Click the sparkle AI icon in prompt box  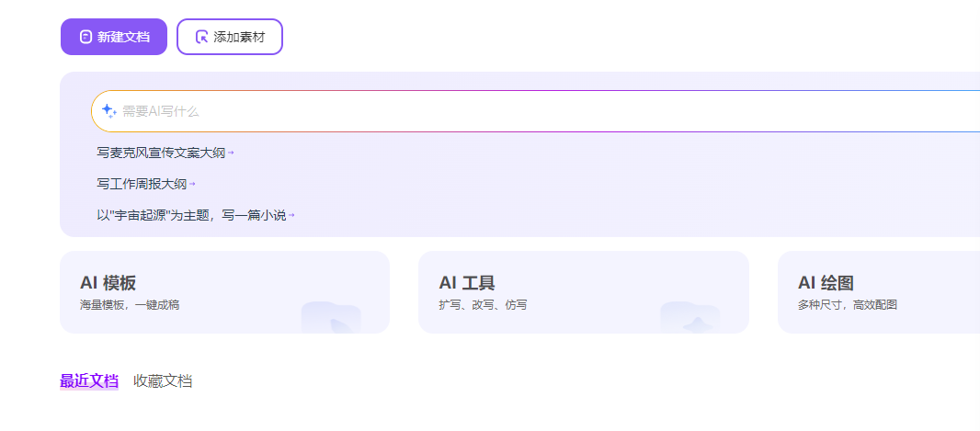(x=108, y=111)
